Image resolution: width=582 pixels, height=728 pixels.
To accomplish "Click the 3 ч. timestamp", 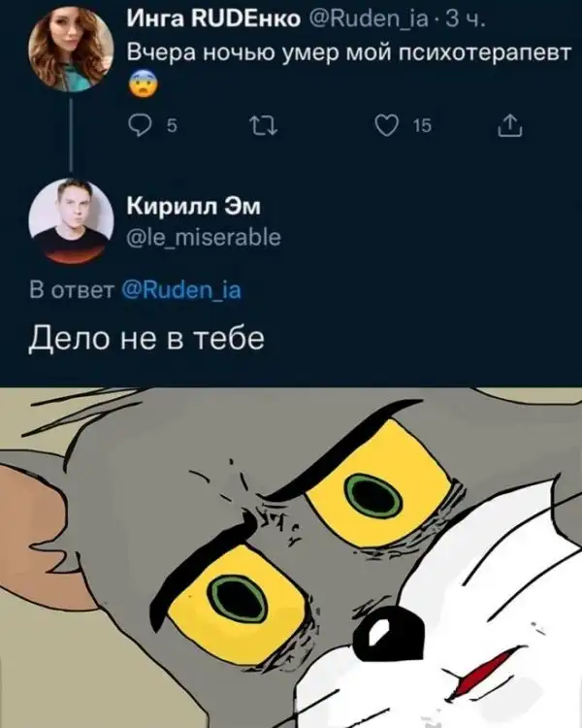I will click(x=465, y=20).
